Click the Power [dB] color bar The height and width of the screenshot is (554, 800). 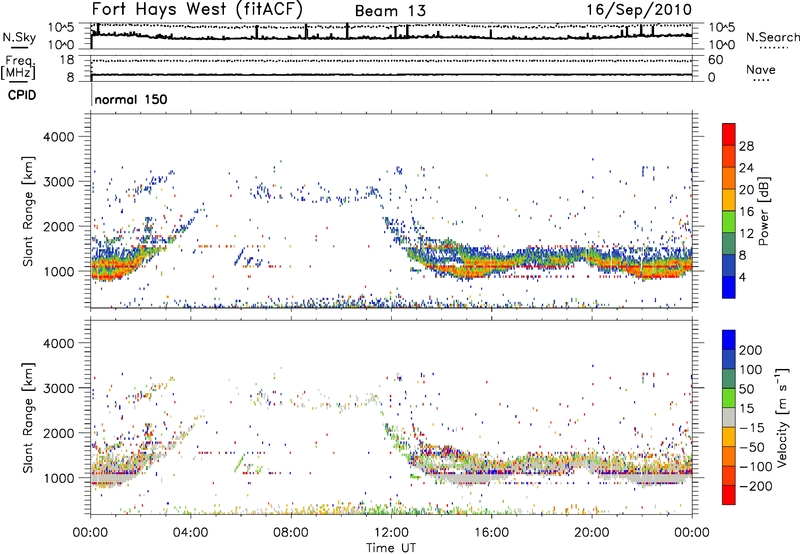click(x=729, y=211)
